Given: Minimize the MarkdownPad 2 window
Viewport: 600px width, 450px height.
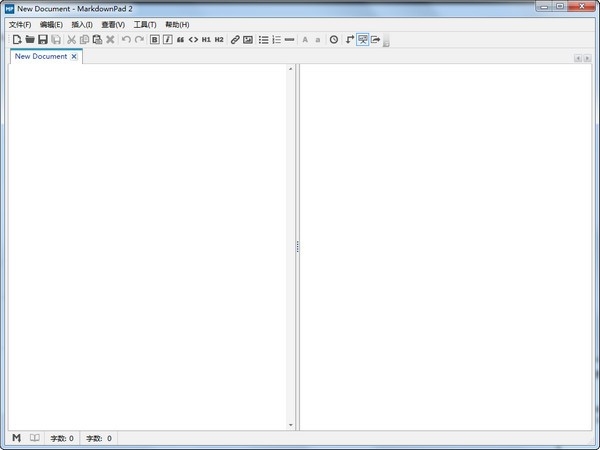Looking at the screenshot, I should [544, 7].
